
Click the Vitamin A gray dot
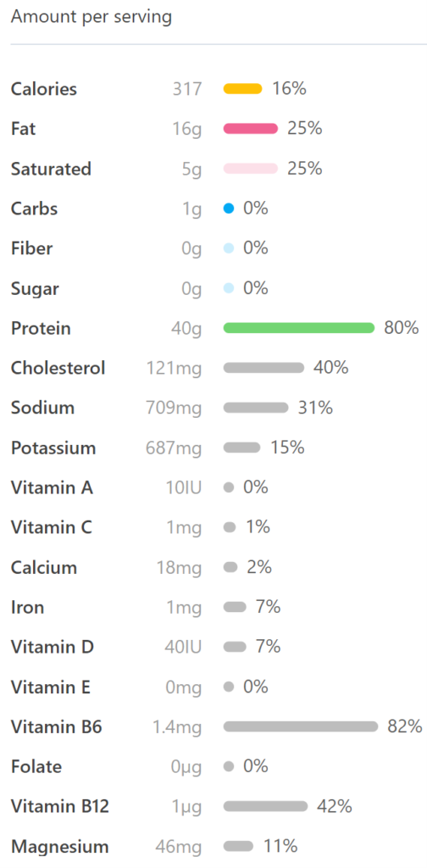tap(229, 487)
